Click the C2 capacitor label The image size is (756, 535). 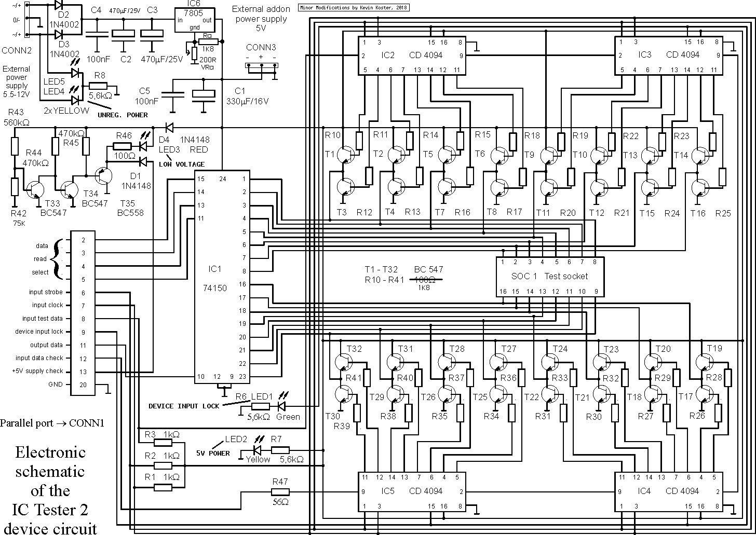coord(126,59)
